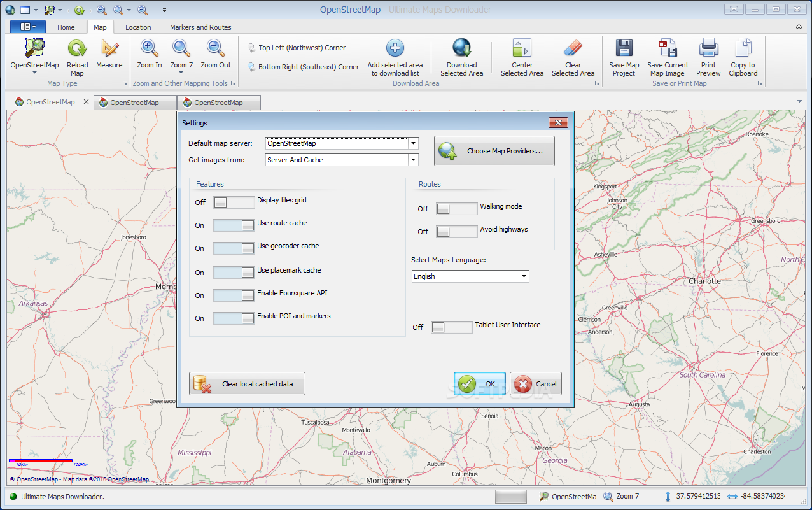
Task: Toggle the Use placemark cache switch
Action: pos(234,273)
